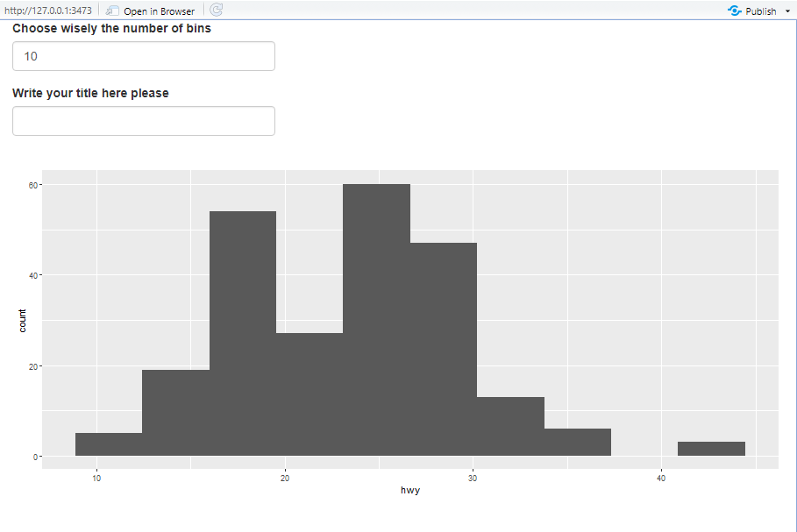
Task: Click the x-axis tick label 10
Action: (x=96, y=479)
